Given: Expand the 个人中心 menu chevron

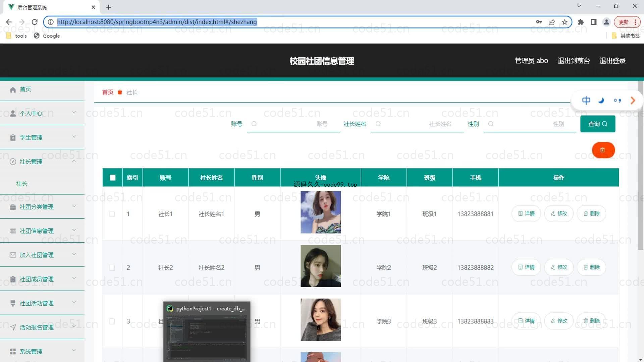Looking at the screenshot, I should (74, 113).
